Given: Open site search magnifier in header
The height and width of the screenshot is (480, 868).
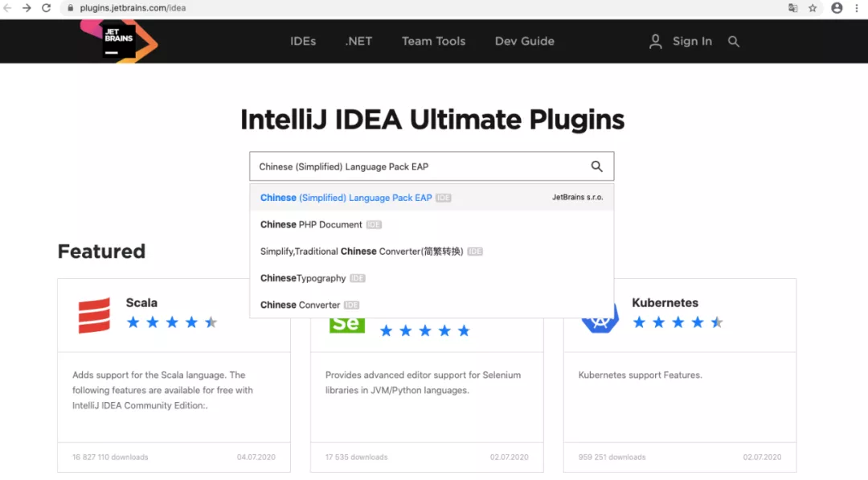Looking at the screenshot, I should click(x=734, y=42).
